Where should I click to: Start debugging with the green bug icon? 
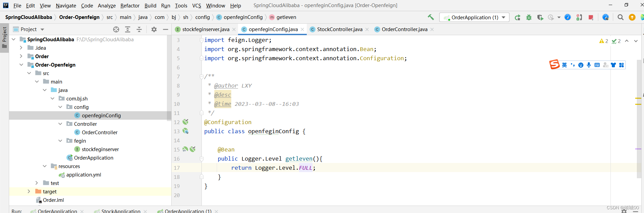point(529,17)
